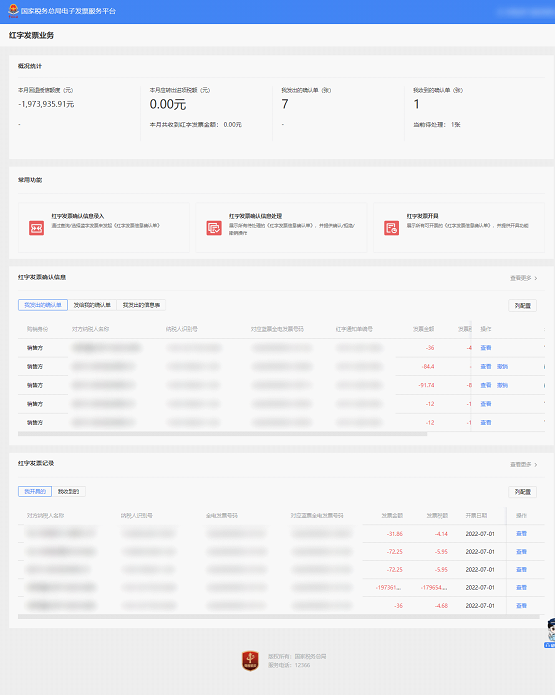Screen dimensions: 555x695
Task: Select the 我发出的确认单 tab
Action: point(43,305)
